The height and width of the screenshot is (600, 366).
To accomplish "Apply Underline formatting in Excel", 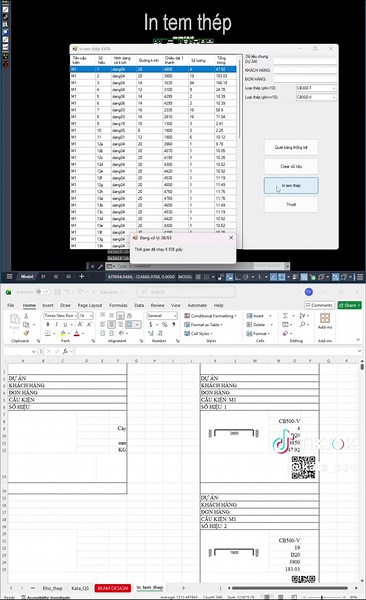I will [65, 324].
